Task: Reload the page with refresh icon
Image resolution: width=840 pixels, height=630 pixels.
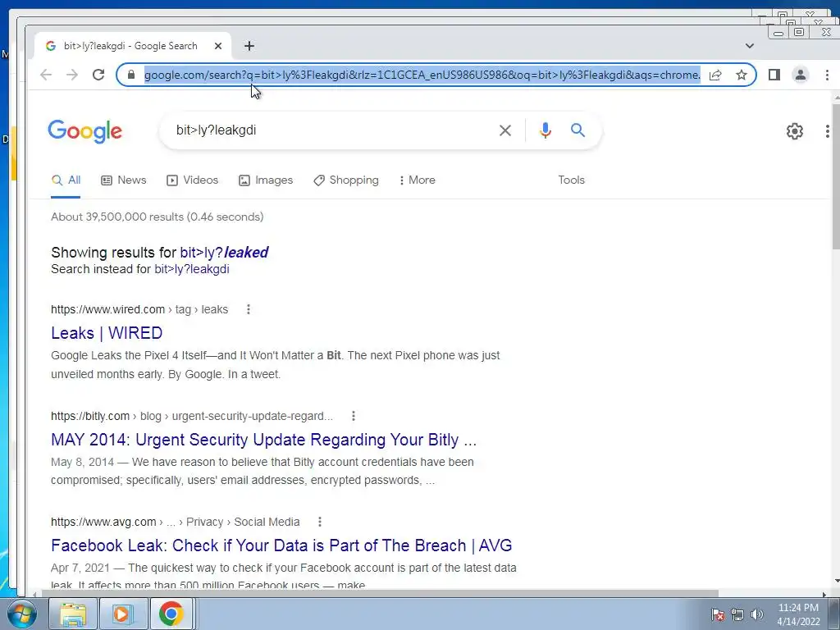Action: tap(98, 75)
